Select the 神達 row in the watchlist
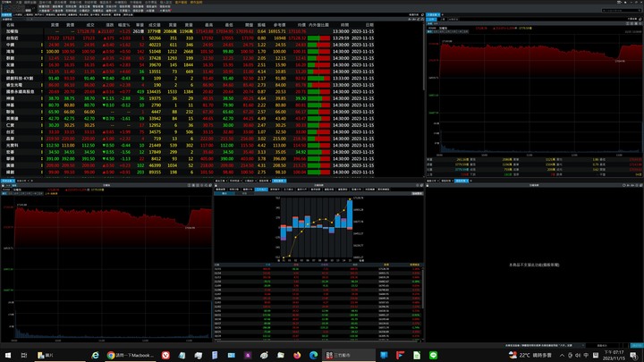This screenshot has width=644, height=362. (x=190, y=98)
